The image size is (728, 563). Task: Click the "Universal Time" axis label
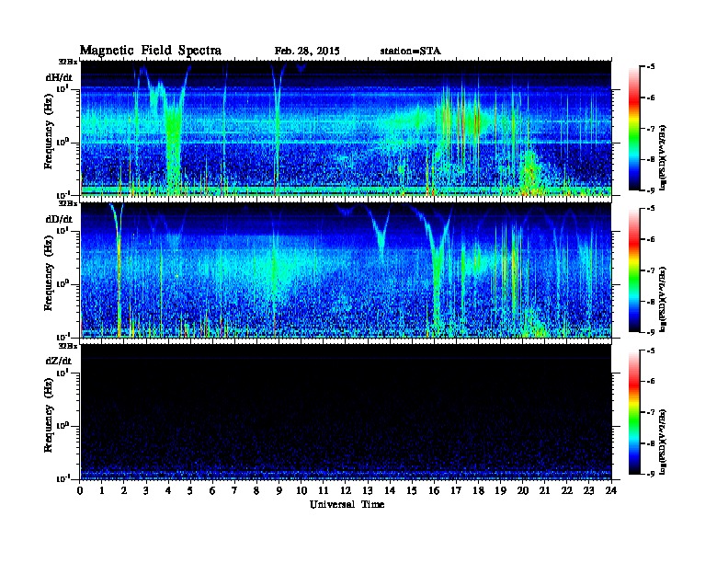pos(347,504)
